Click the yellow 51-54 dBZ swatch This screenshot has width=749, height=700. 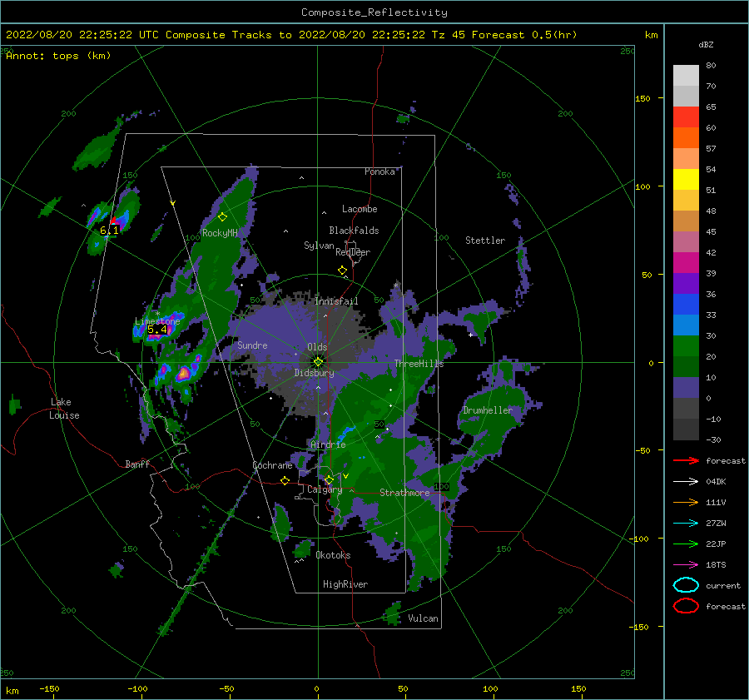point(686,180)
